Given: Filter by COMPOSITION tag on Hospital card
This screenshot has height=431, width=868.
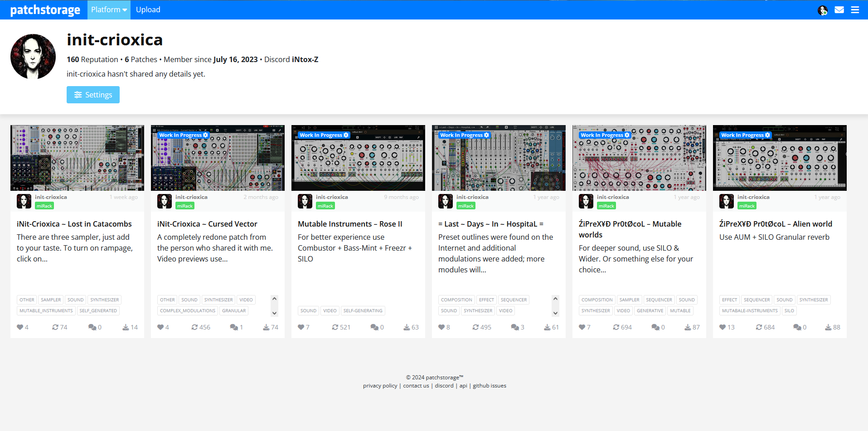Looking at the screenshot, I should click(456, 300).
